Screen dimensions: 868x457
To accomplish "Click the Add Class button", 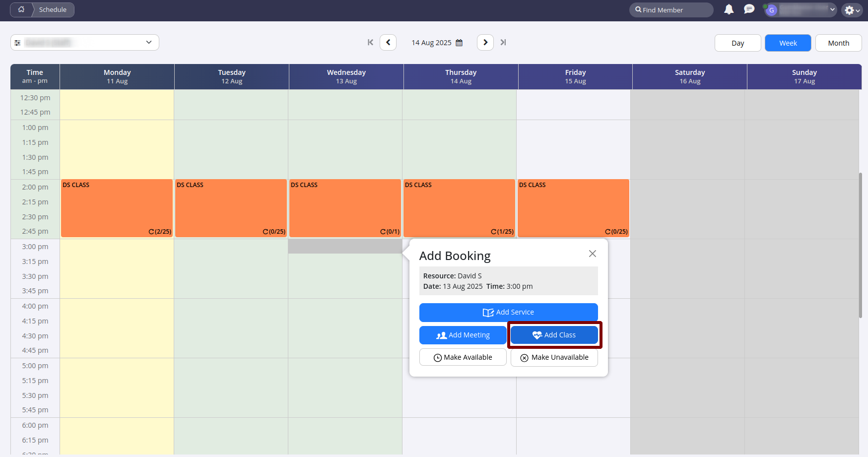I will tap(554, 335).
